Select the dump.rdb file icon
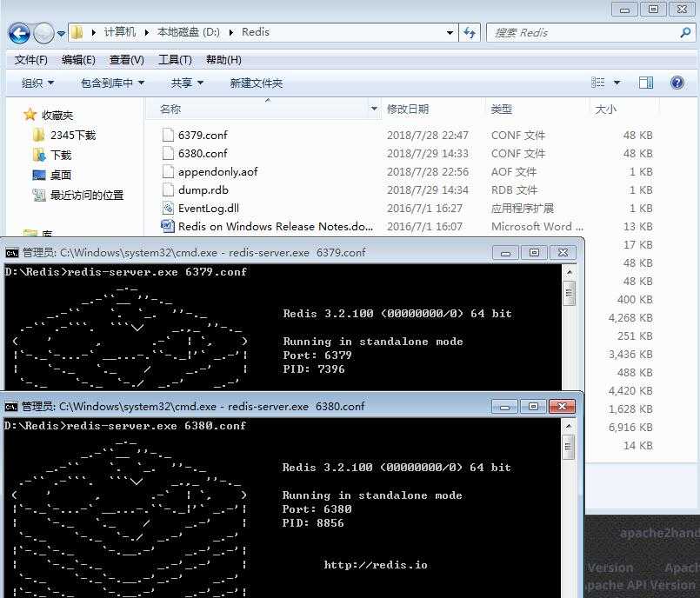 pyautogui.click(x=168, y=189)
